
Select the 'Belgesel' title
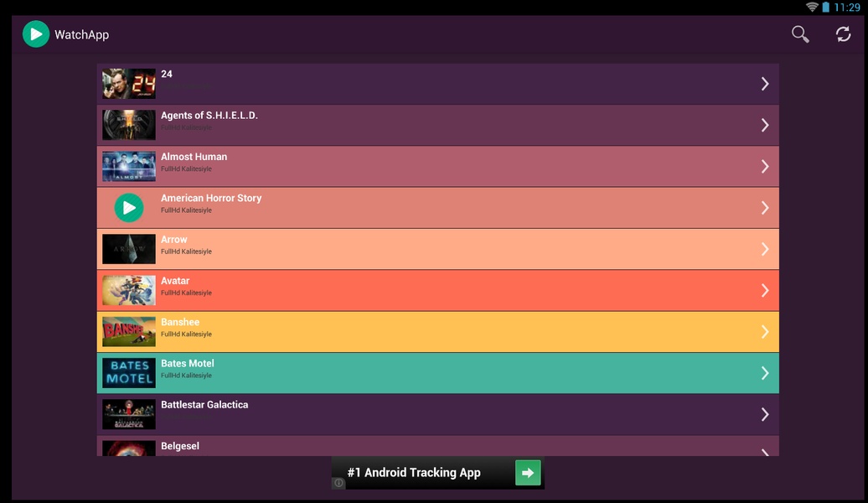tap(180, 446)
